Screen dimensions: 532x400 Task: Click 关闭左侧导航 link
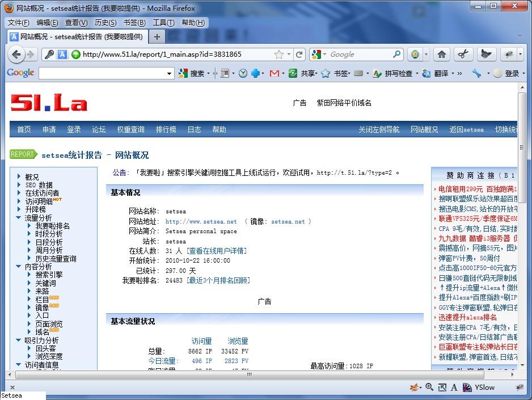tap(379, 129)
